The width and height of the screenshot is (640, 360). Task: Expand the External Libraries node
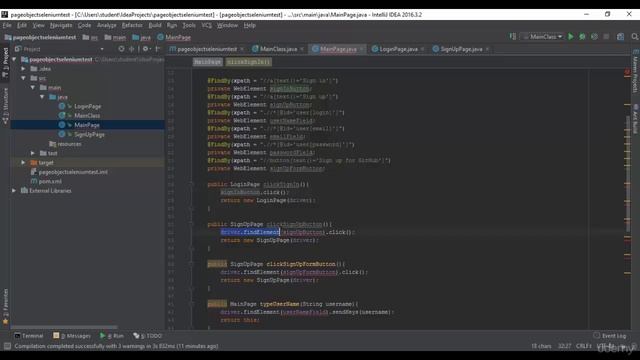(15, 191)
